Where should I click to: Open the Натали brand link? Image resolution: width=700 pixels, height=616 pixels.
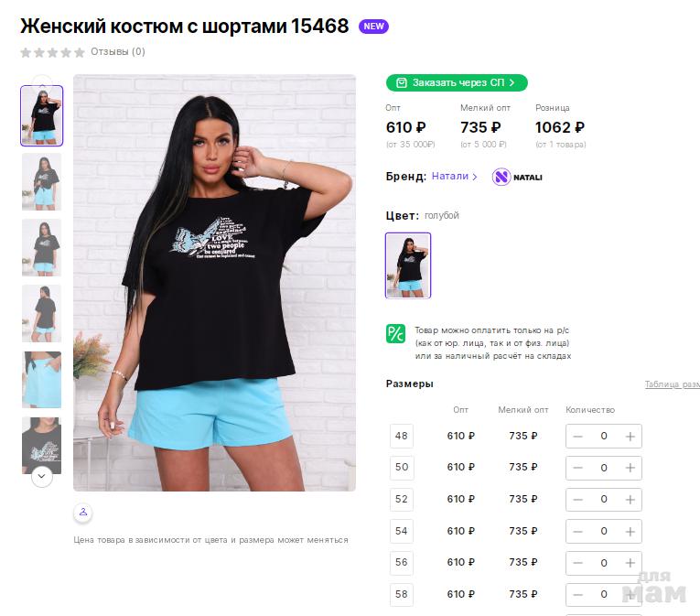click(454, 177)
